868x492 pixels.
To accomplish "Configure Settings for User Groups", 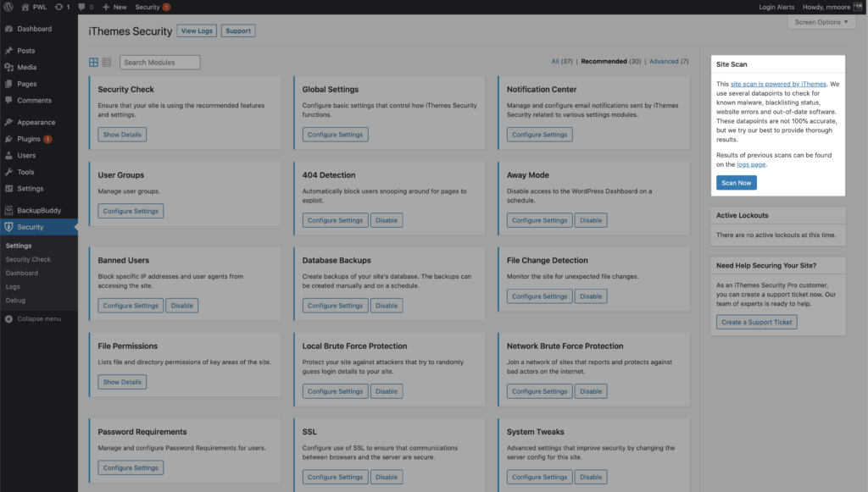I will coord(131,211).
